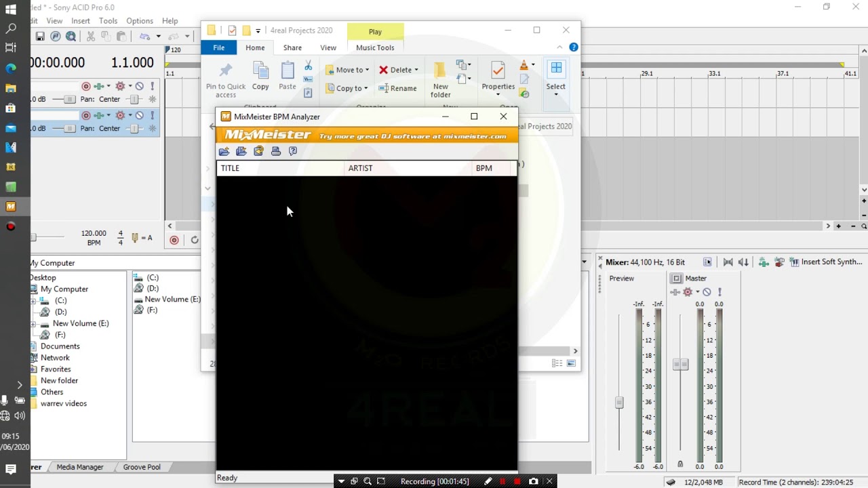Click the Master volume fader handle
This screenshot has width=868, height=488.
click(x=680, y=365)
